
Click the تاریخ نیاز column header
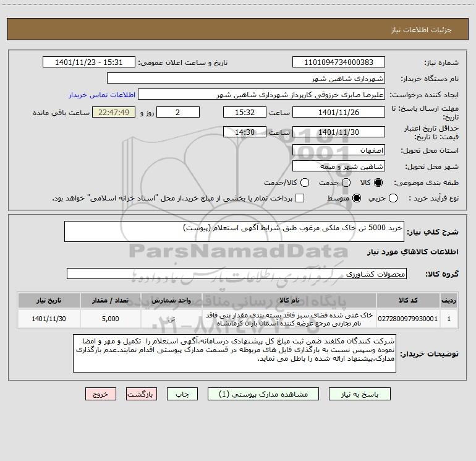[x=49, y=300]
